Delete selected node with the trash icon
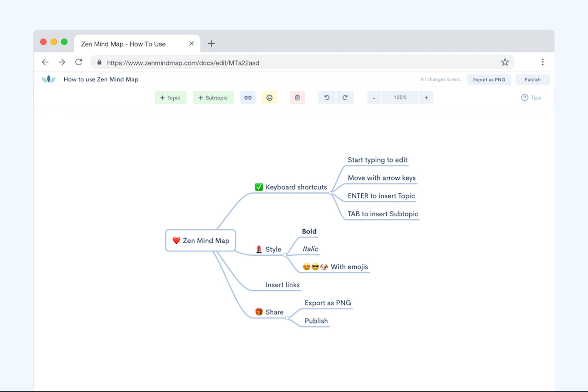 297,97
